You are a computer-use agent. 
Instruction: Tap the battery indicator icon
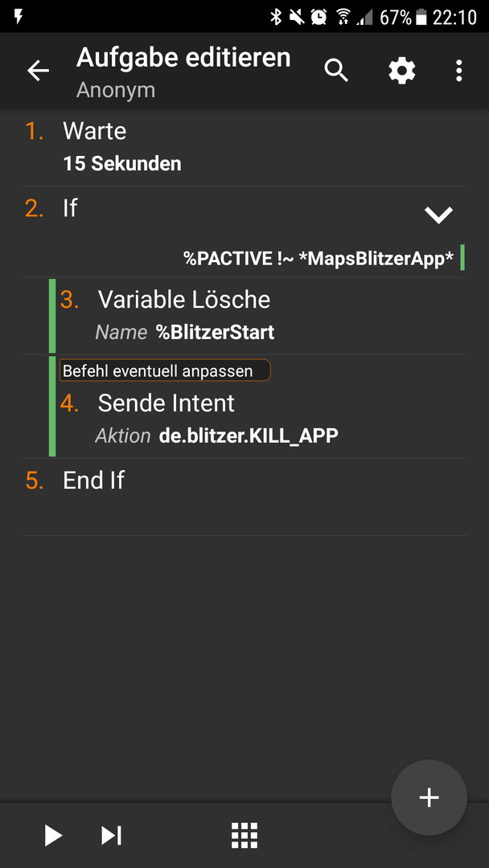click(421, 17)
